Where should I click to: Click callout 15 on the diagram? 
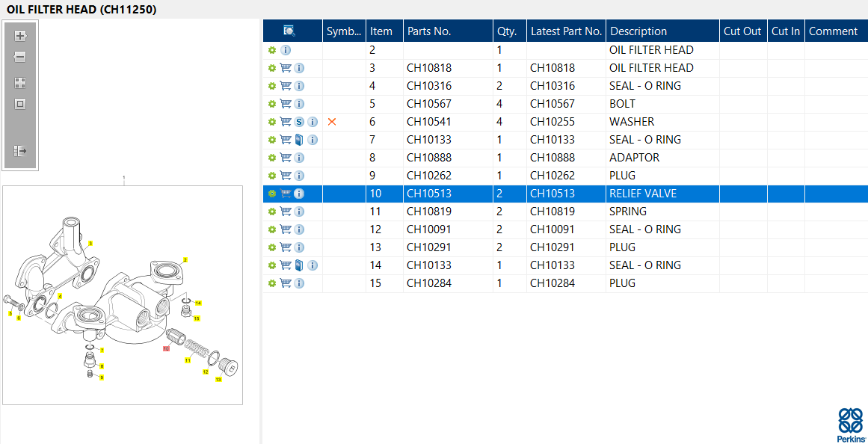pos(197,318)
